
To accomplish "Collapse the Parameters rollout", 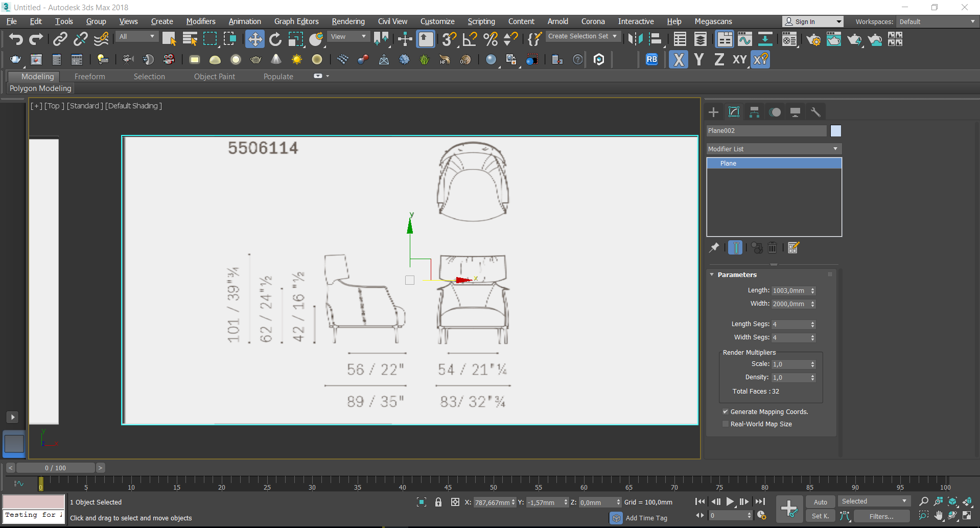I will tap(736, 275).
